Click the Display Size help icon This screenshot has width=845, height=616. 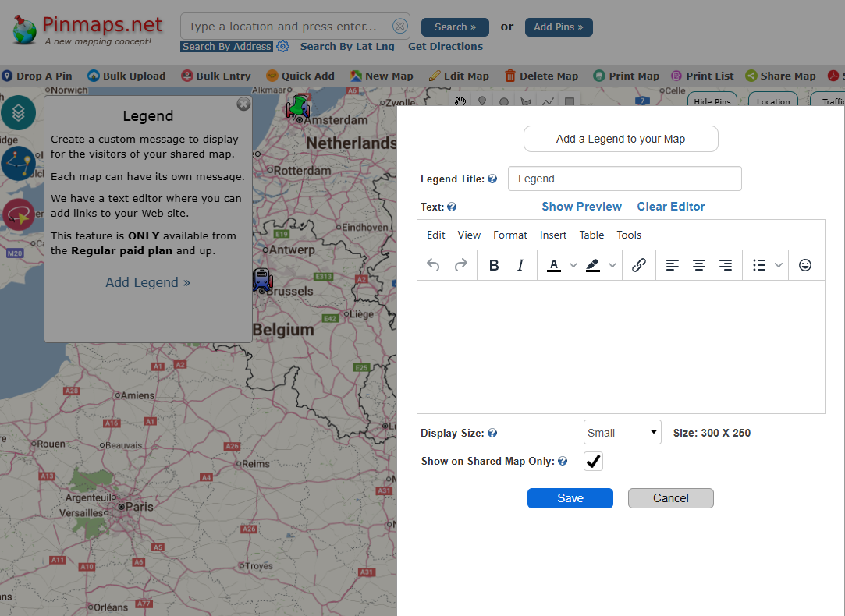492,433
